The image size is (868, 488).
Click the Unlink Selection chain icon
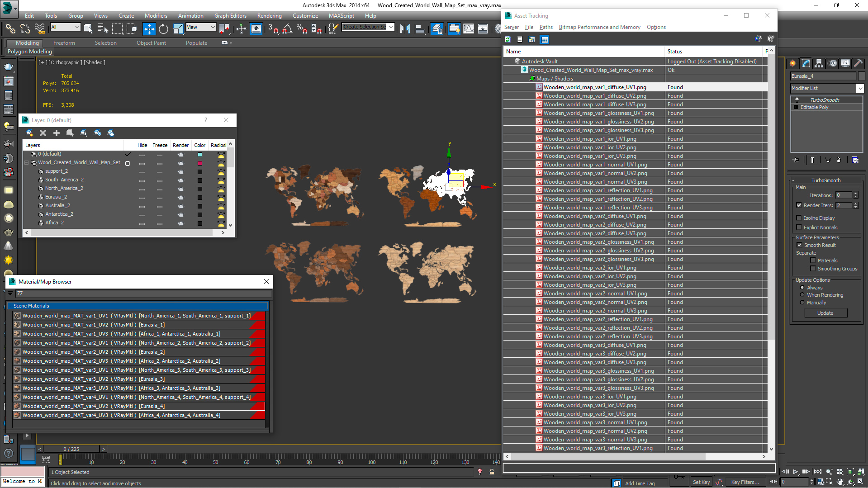25,29
